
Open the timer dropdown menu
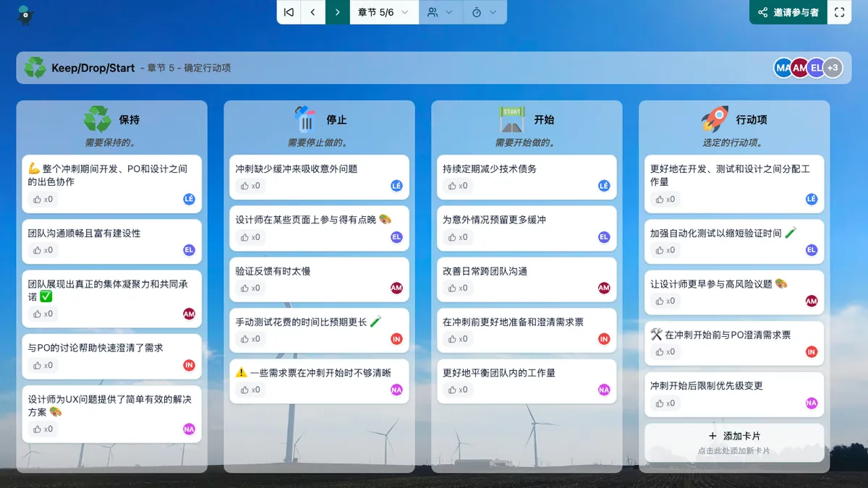[x=484, y=12]
